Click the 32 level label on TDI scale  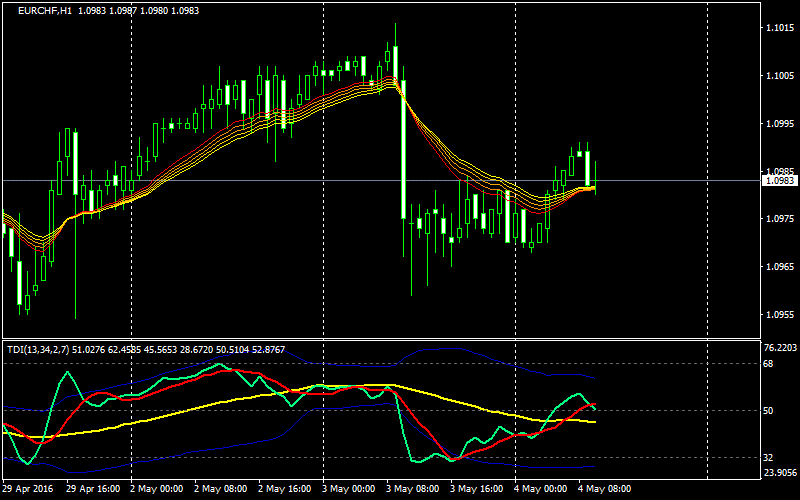coord(768,458)
